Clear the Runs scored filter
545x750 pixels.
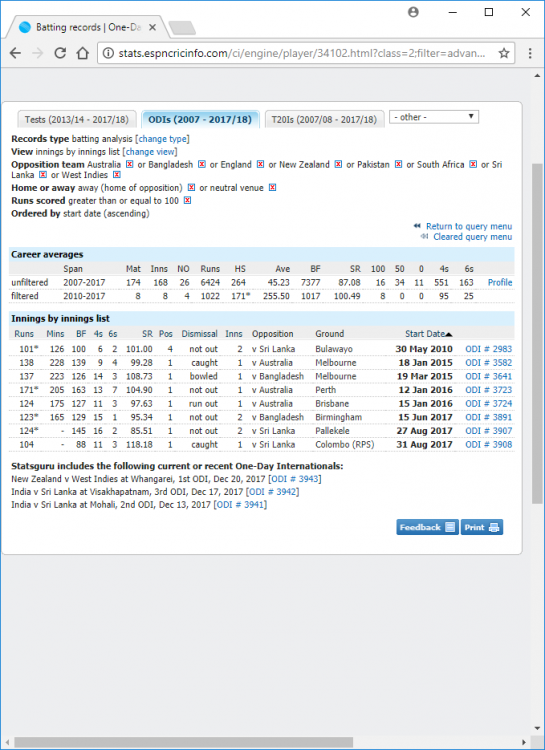click(187, 200)
